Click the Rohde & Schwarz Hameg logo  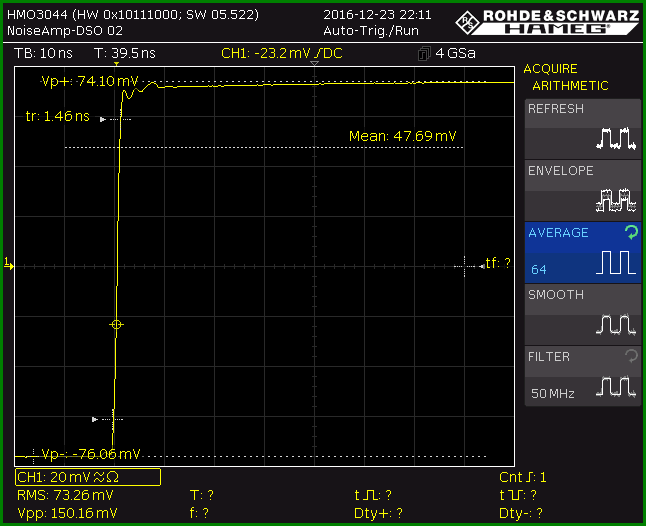547,22
